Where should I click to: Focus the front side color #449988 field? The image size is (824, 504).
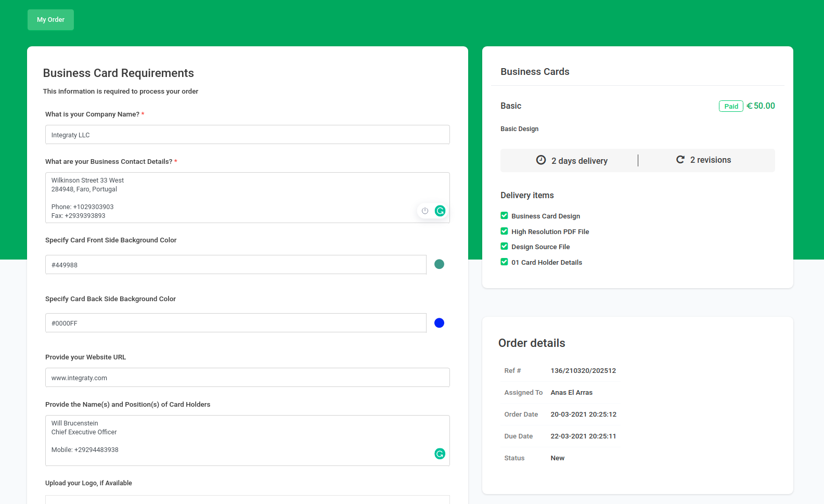coord(236,265)
